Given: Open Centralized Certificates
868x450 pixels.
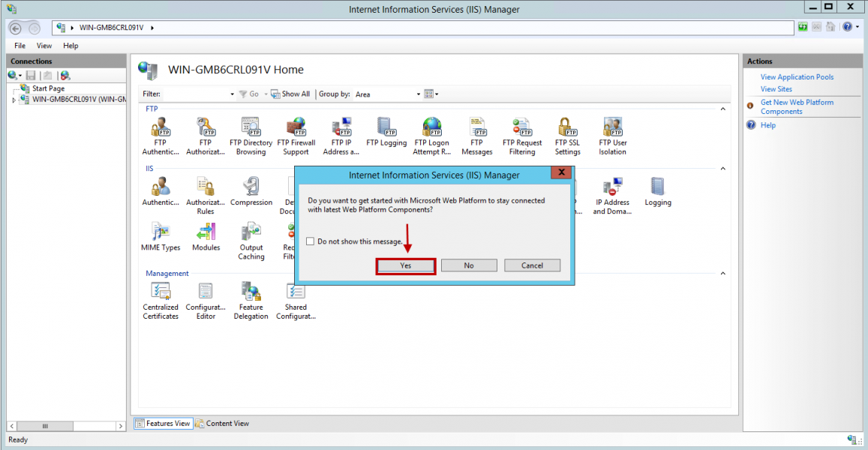Looking at the screenshot, I should tap(161, 301).
